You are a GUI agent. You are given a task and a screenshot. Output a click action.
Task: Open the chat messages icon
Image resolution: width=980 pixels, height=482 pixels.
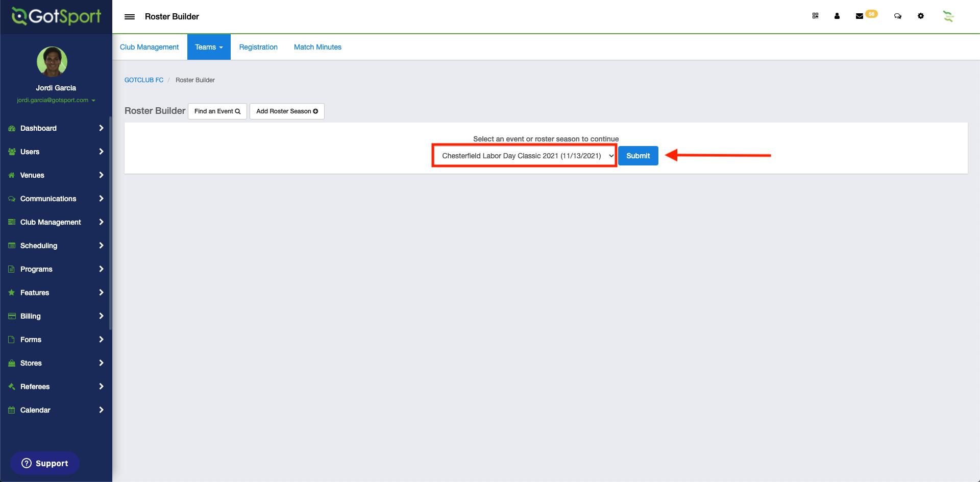(898, 16)
